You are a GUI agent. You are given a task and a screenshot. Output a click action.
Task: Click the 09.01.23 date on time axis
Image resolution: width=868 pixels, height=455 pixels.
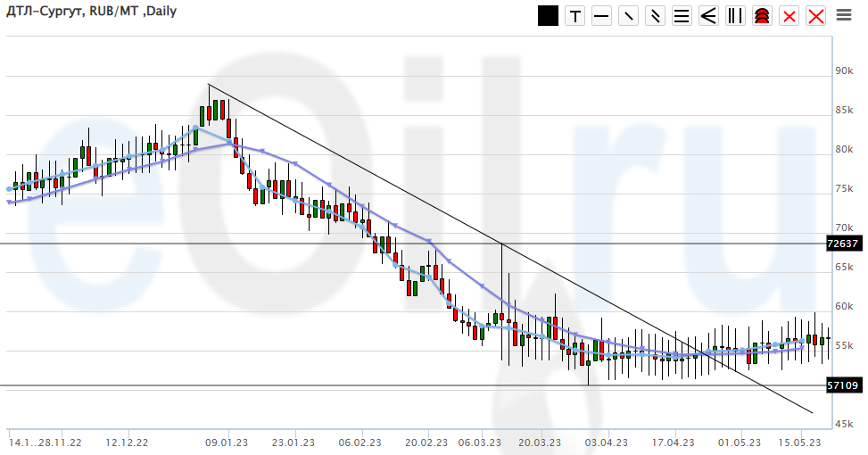(x=226, y=442)
